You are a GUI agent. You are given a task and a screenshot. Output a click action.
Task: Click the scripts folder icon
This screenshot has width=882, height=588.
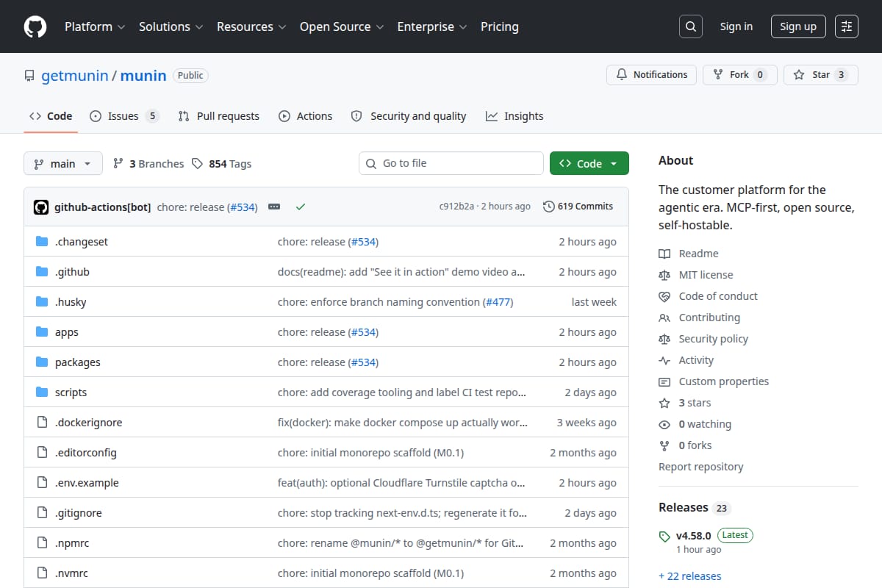[42, 392]
